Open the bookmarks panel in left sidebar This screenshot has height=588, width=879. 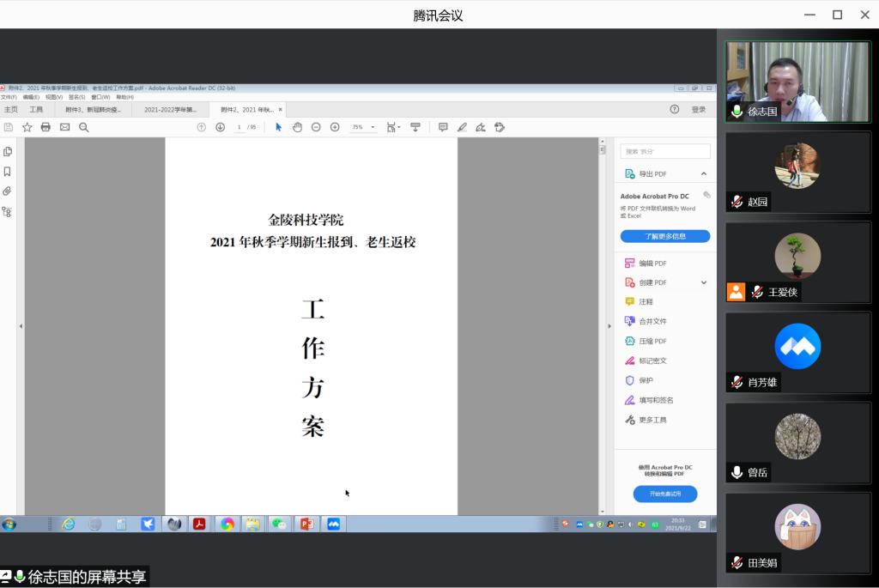click(x=8, y=172)
